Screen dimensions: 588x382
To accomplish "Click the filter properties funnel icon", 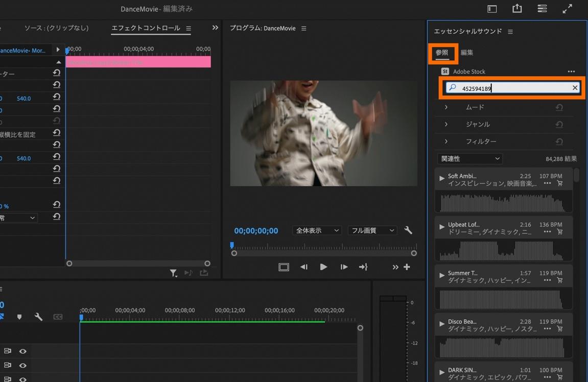I will (x=173, y=273).
